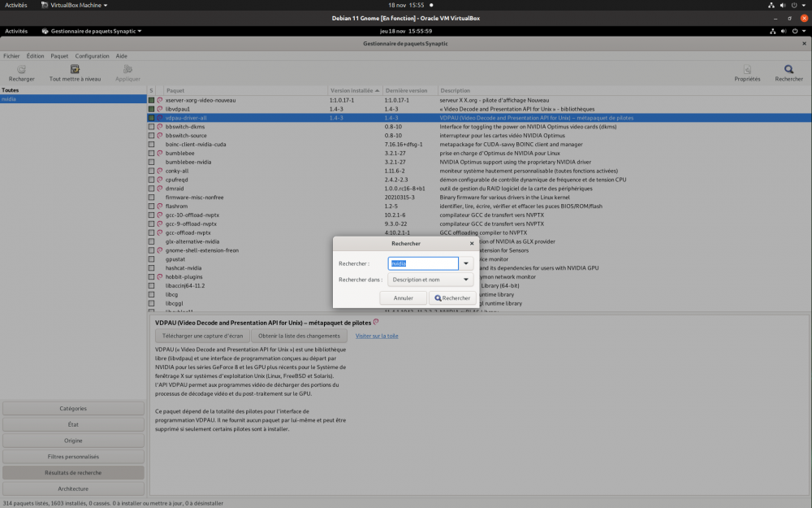Screen dimensions: 812x508
Task: Toggle status checkbox for libvdpau1
Action: pyautogui.click(x=151, y=109)
